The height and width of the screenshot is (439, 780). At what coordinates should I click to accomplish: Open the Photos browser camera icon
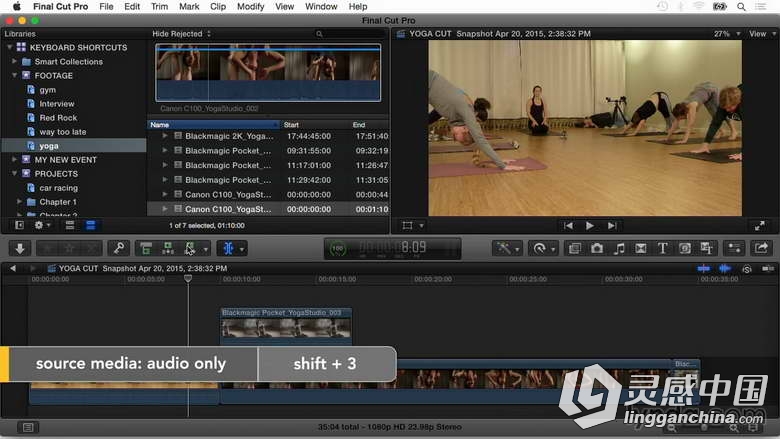[596, 248]
